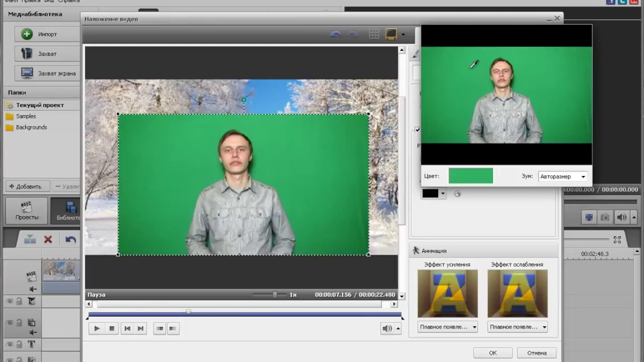Pick the green Цвет color swatch
This screenshot has width=644, height=362.
coord(471,176)
